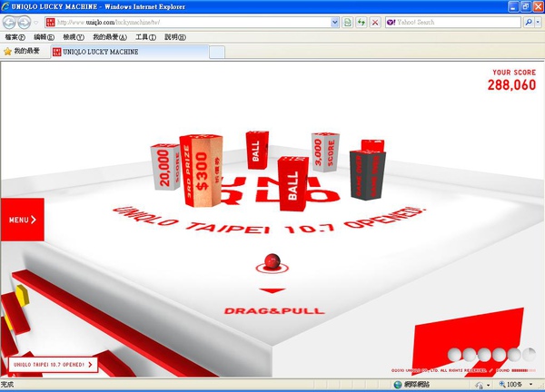Image resolution: width=545 pixels, height=392 pixels.
Task: Click the protected mode security icon
Action: point(480,385)
